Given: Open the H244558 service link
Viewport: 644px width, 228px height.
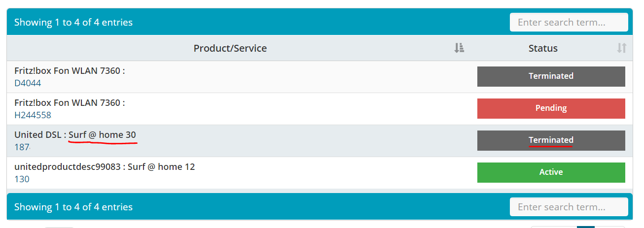Looking at the screenshot, I should [33, 115].
